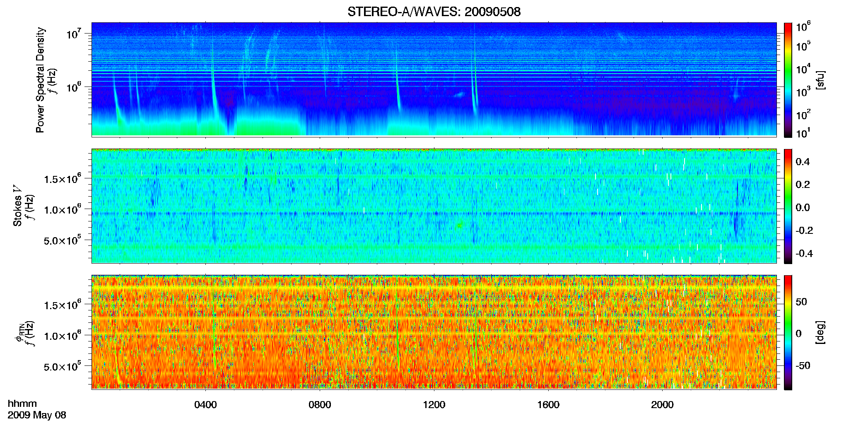
Task: Click the hhmm axis label
Action: click(x=22, y=404)
